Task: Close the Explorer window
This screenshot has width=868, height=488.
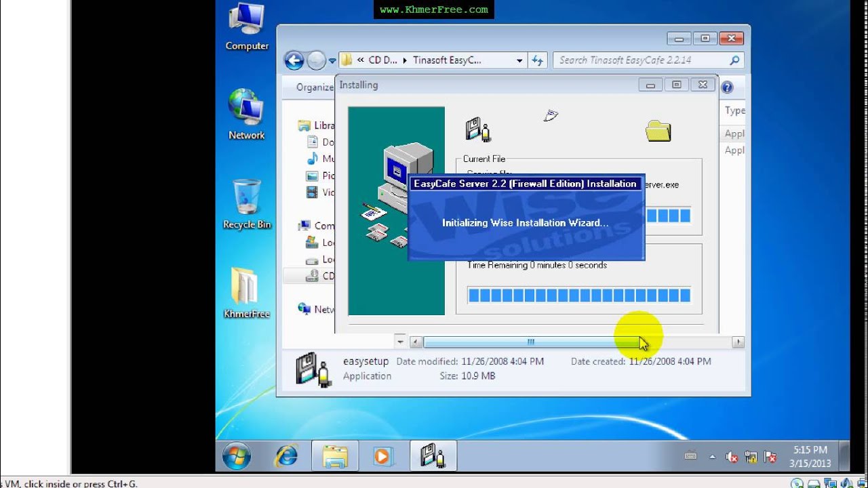Action: coord(731,39)
